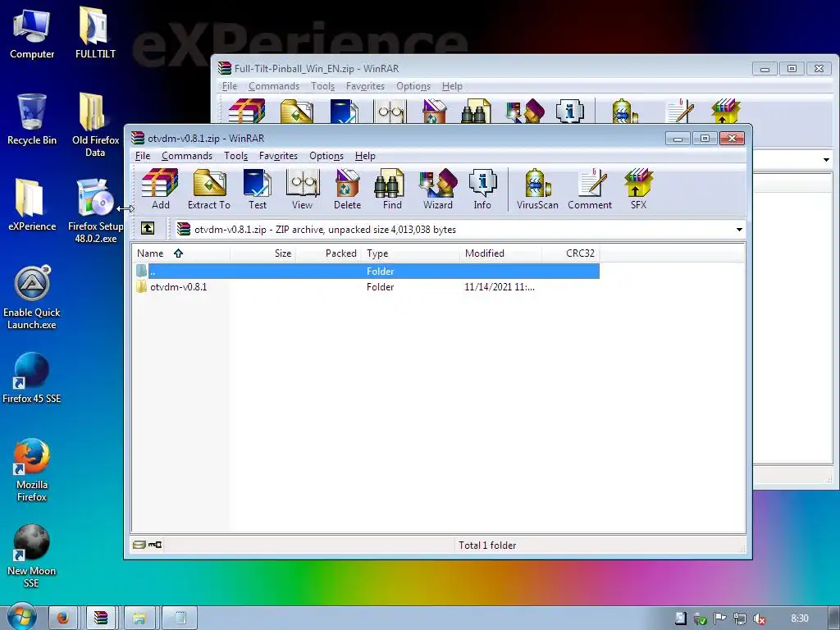
Task: Click 'Total 1 folder' status bar text
Action: tap(487, 545)
